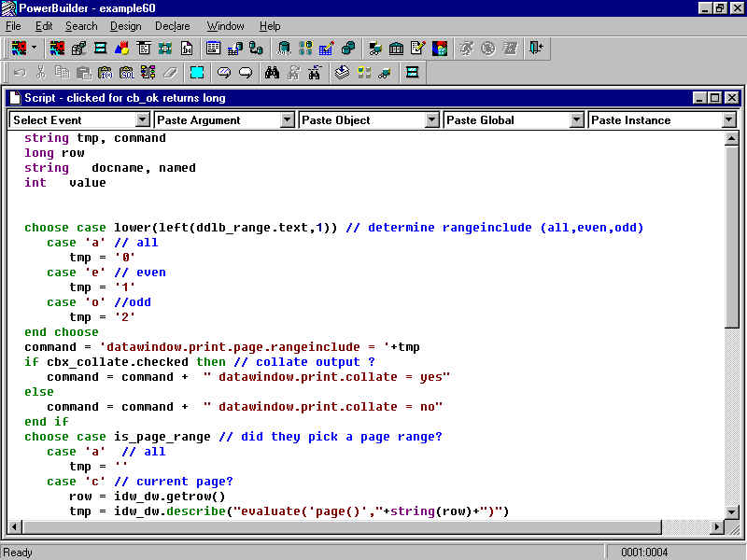Click the Undo icon in PainterBar

(x=20, y=73)
